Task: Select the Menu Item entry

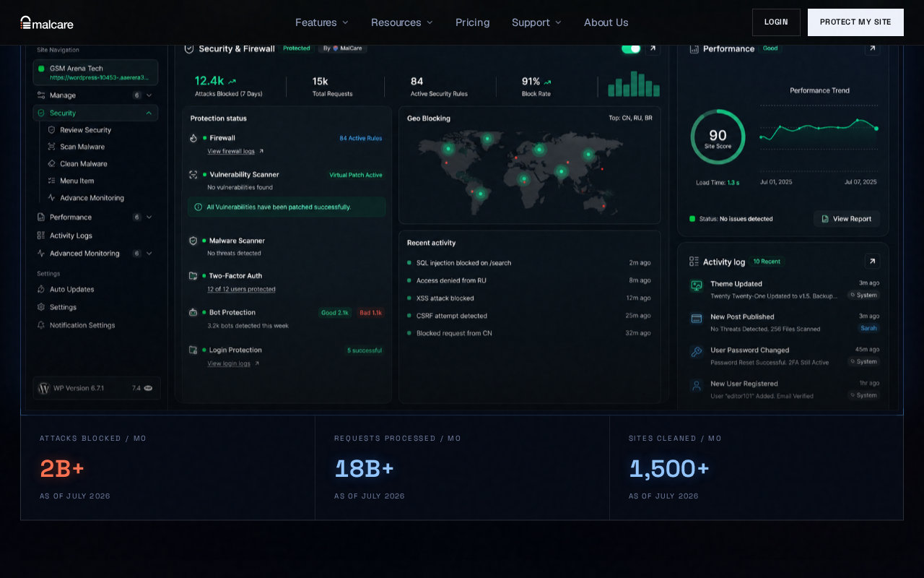Action: 77,181
